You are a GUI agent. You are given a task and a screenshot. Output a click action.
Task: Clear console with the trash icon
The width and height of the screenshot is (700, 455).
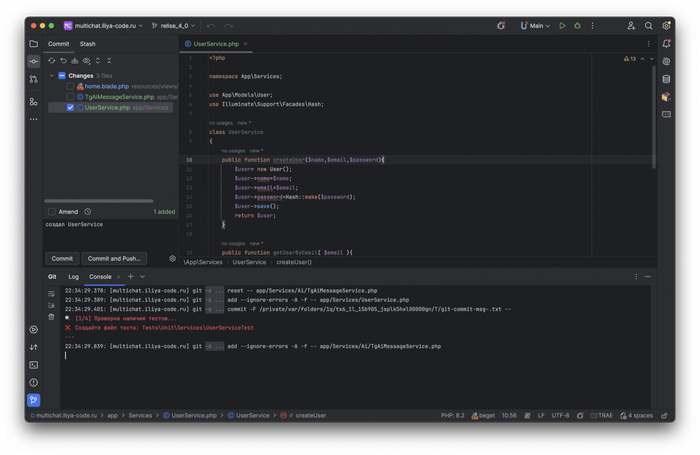(52, 318)
